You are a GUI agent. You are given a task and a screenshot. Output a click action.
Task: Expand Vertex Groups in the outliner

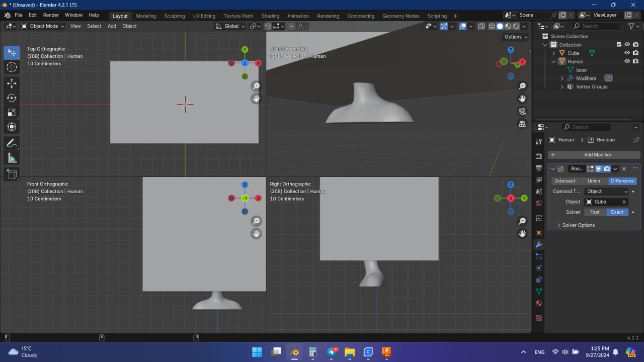click(562, 87)
